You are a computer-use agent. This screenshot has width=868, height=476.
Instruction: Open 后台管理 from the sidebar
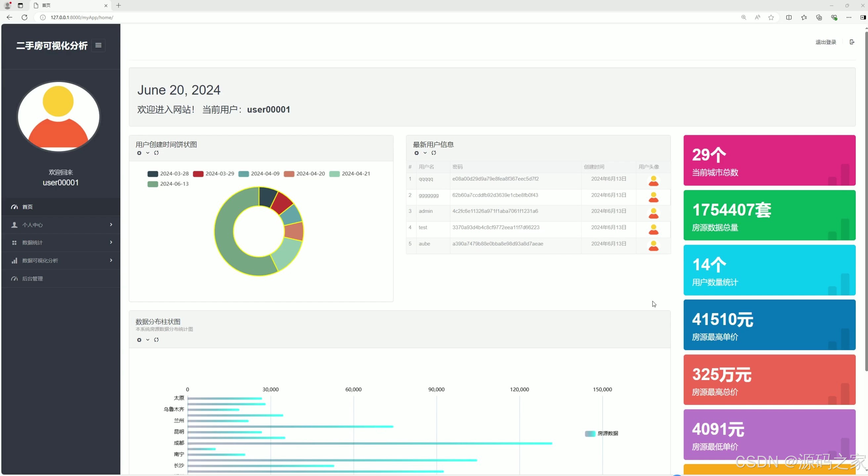pyautogui.click(x=32, y=278)
